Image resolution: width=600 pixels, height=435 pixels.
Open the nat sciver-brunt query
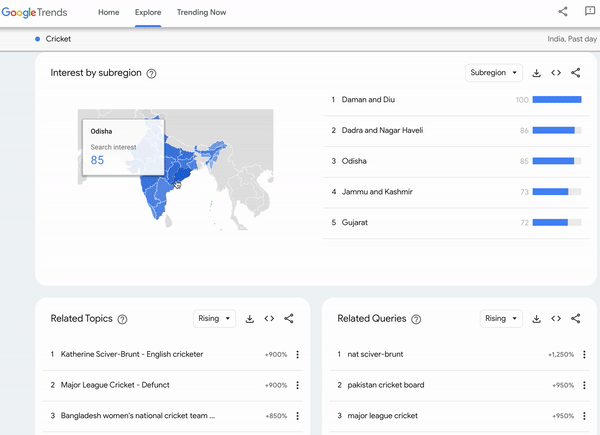[x=375, y=354]
